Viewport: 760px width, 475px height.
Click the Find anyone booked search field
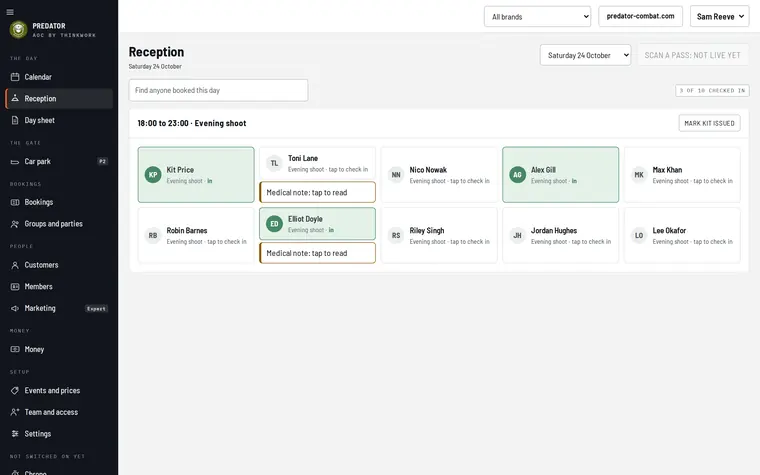218,90
